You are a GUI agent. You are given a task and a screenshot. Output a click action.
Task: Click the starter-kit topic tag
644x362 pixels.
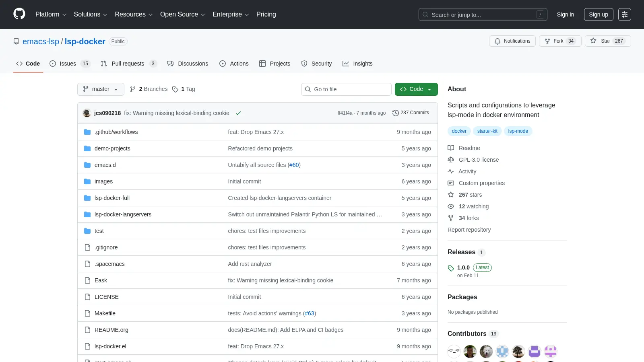[x=487, y=131]
